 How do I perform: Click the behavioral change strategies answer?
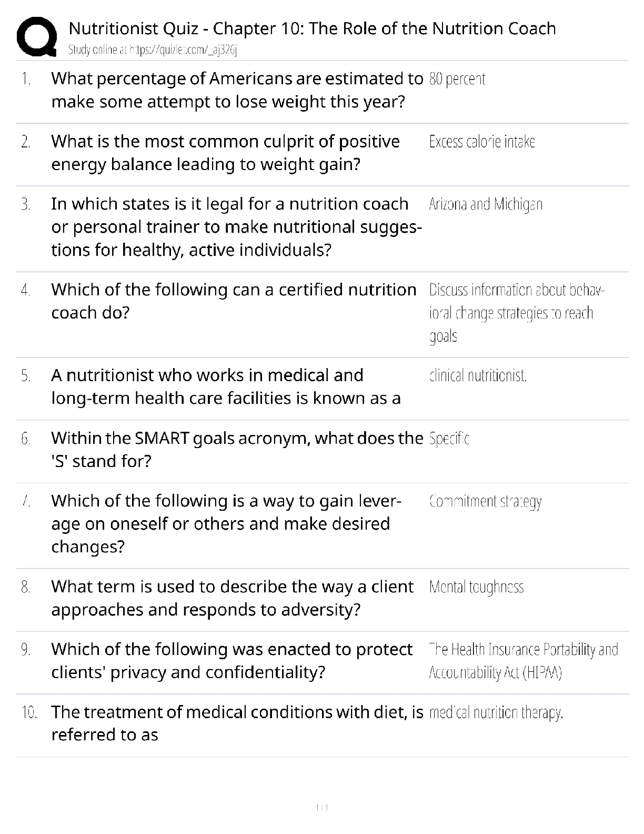click(x=517, y=313)
